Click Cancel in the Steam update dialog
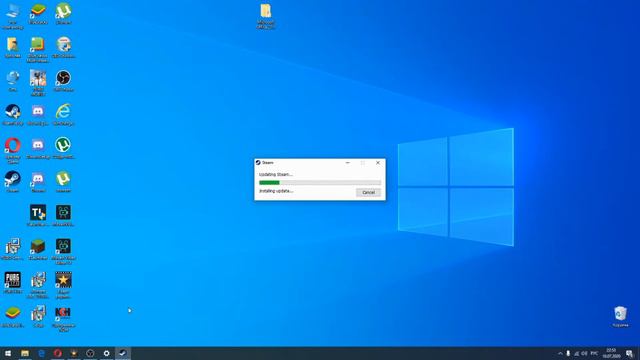Screen dimensions: 640x360 [x=368, y=192]
